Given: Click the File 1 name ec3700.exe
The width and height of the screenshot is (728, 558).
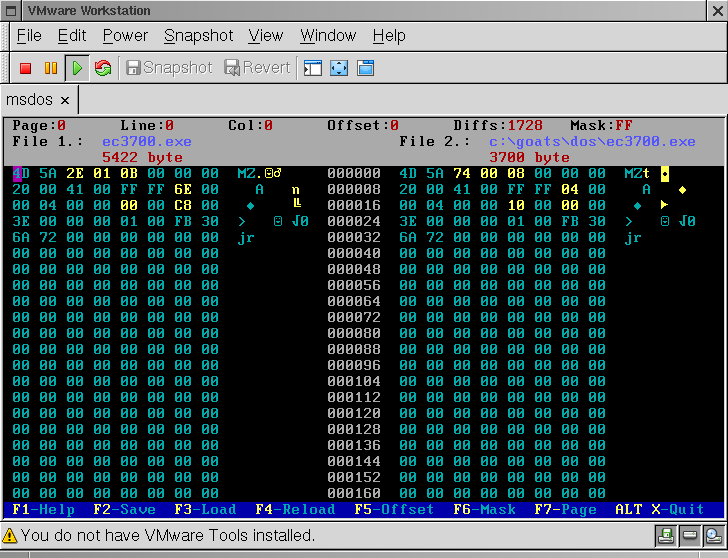Looking at the screenshot, I should coord(147,142).
